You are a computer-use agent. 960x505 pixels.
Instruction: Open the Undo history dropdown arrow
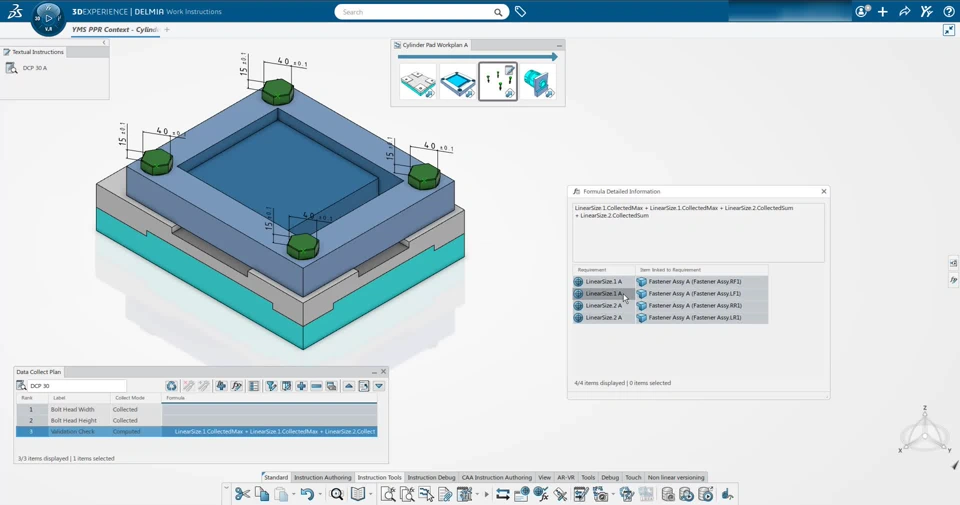(320, 494)
